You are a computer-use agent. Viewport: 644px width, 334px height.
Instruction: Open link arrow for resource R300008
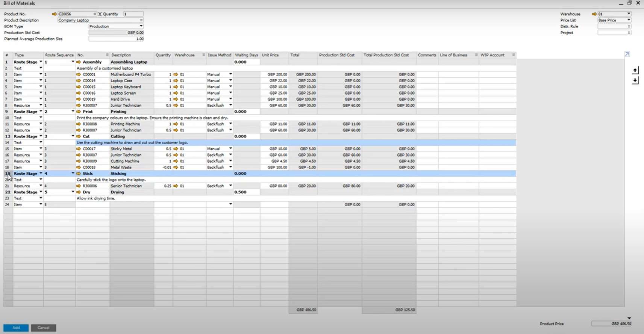pos(79,124)
